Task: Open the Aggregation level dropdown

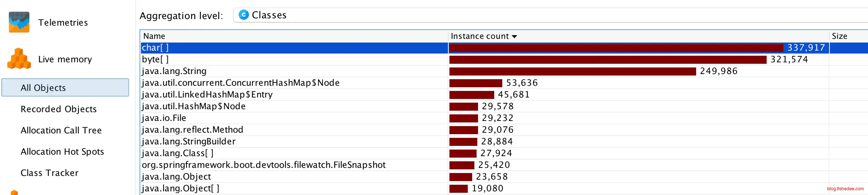Action: pos(551,15)
